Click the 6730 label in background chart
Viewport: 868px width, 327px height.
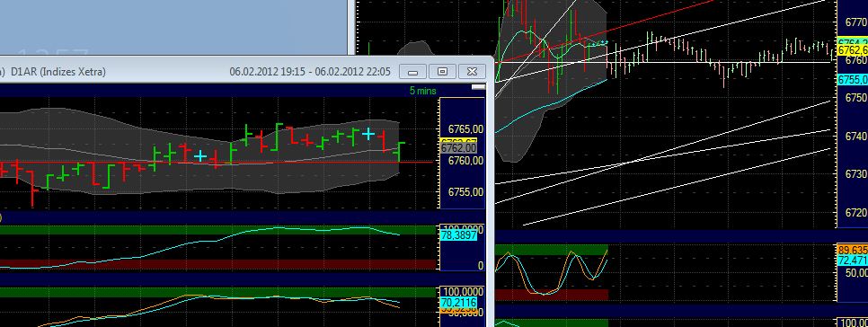856,173
